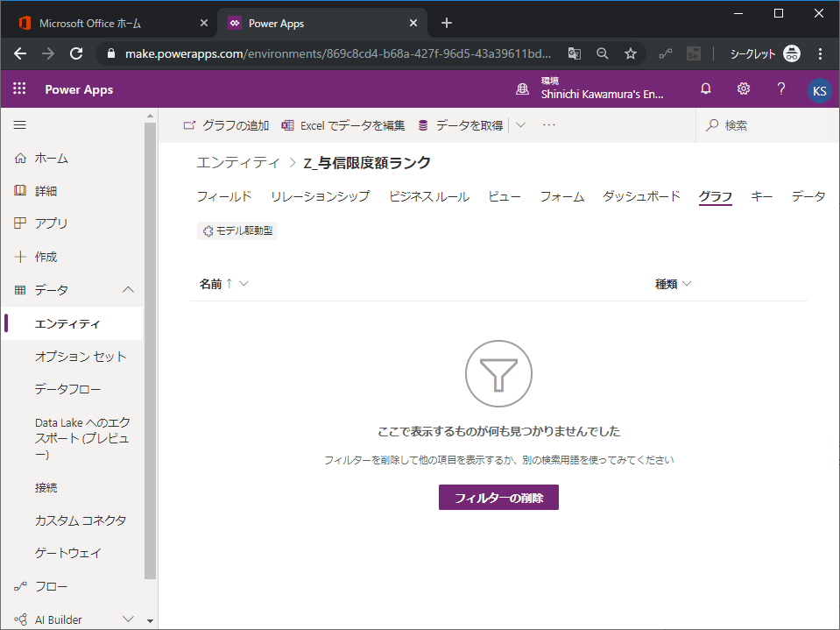
Task: Click the KS account avatar
Action: point(819,90)
